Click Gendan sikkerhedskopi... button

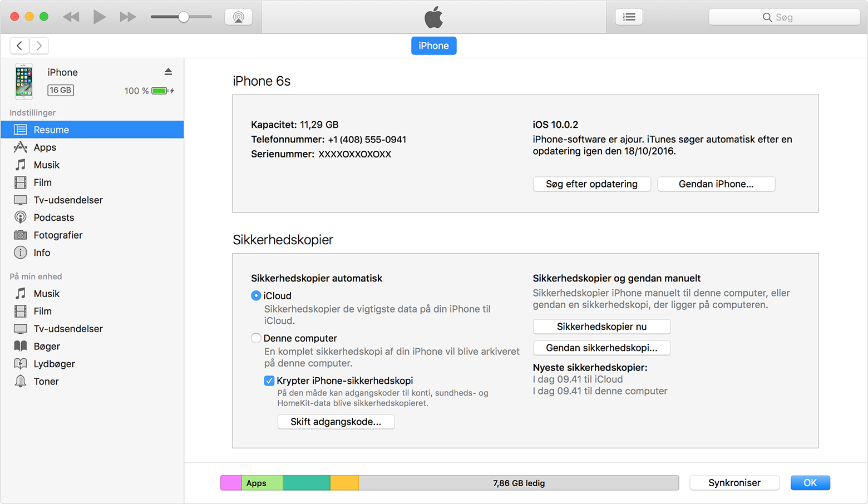(x=601, y=348)
